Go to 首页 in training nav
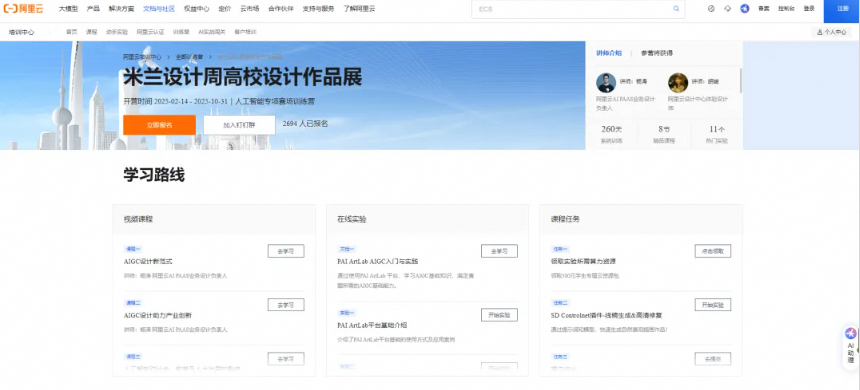The height and width of the screenshot is (390, 860). pyautogui.click(x=72, y=32)
